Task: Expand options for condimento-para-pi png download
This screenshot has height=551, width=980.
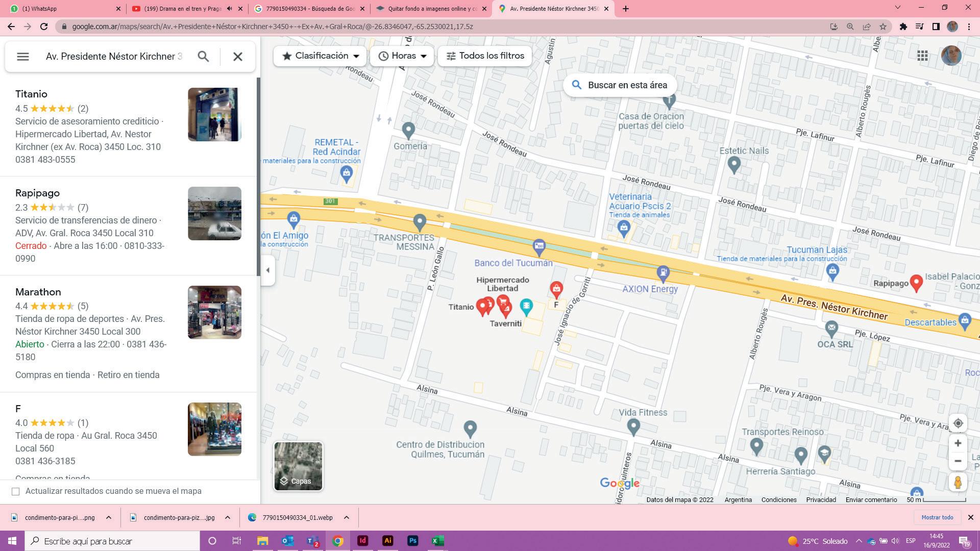Action: click(109, 517)
